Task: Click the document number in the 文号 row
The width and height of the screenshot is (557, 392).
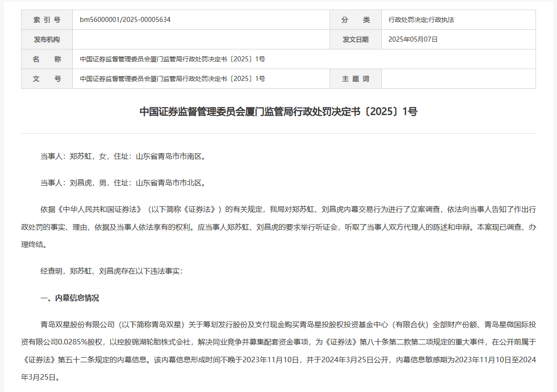Action: pos(173,79)
